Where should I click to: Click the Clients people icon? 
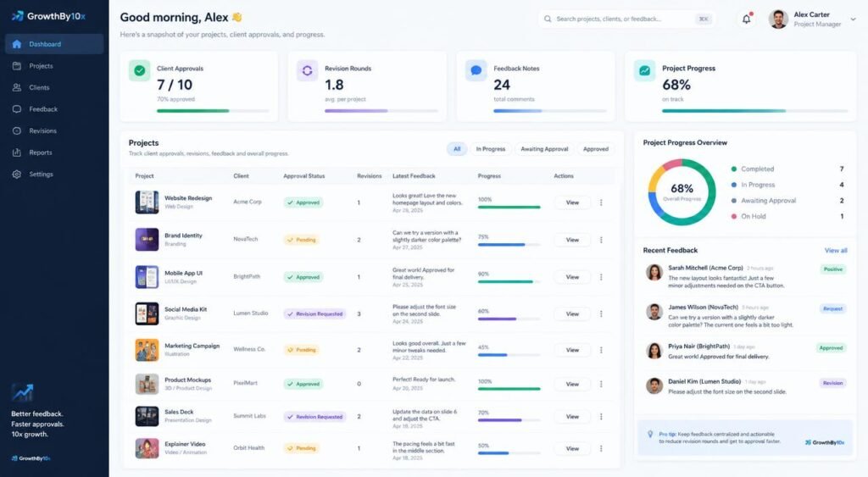(17, 87)
